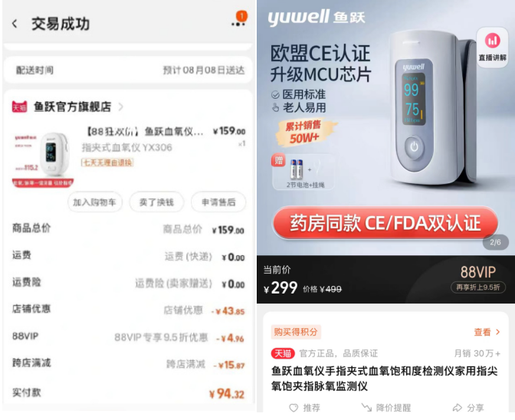Image resolution: width=515 pixels, height=420 pixels.
Task: Open the 鱼跃血氧仪 product title
Action: 384,379
